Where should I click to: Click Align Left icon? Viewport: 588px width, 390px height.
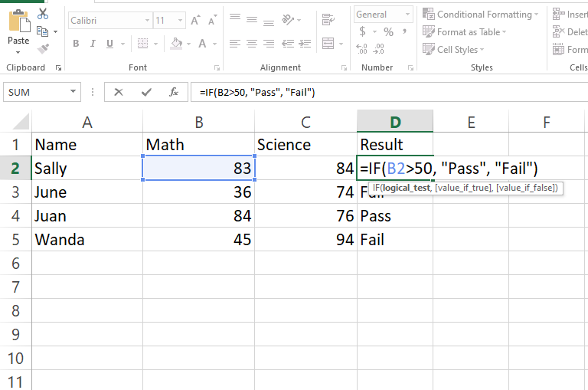tap(235, 44)
